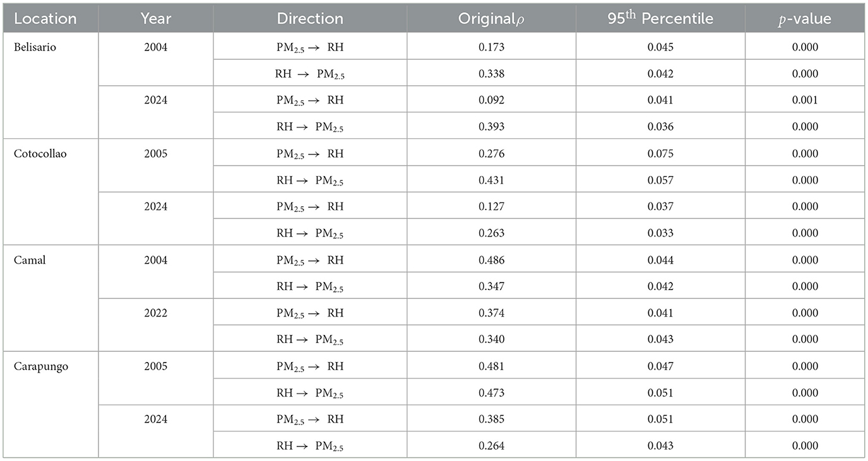Select the 95th percentile value 0.033
Viewport: 868px width, 461px height.
(660, 233)
